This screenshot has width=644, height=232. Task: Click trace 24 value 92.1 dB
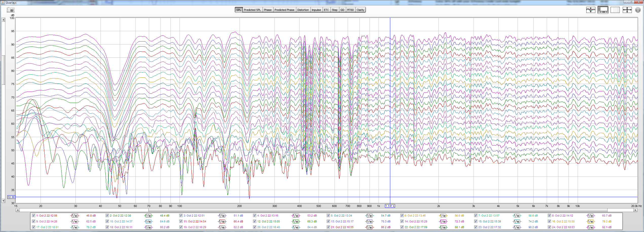coord(607,227)
